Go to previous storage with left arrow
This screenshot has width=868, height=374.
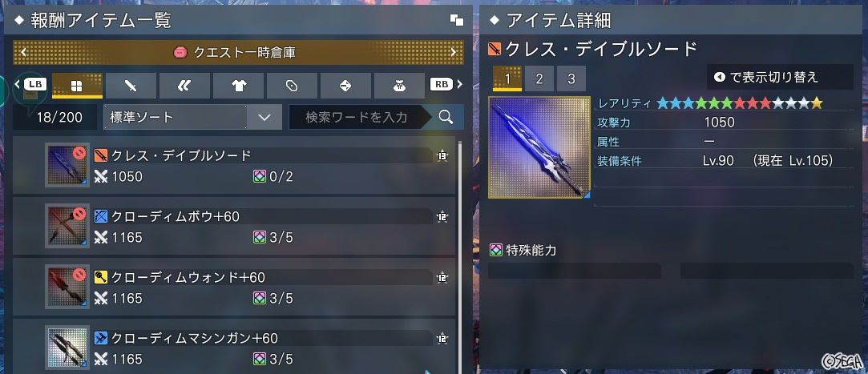coord(23,53)
